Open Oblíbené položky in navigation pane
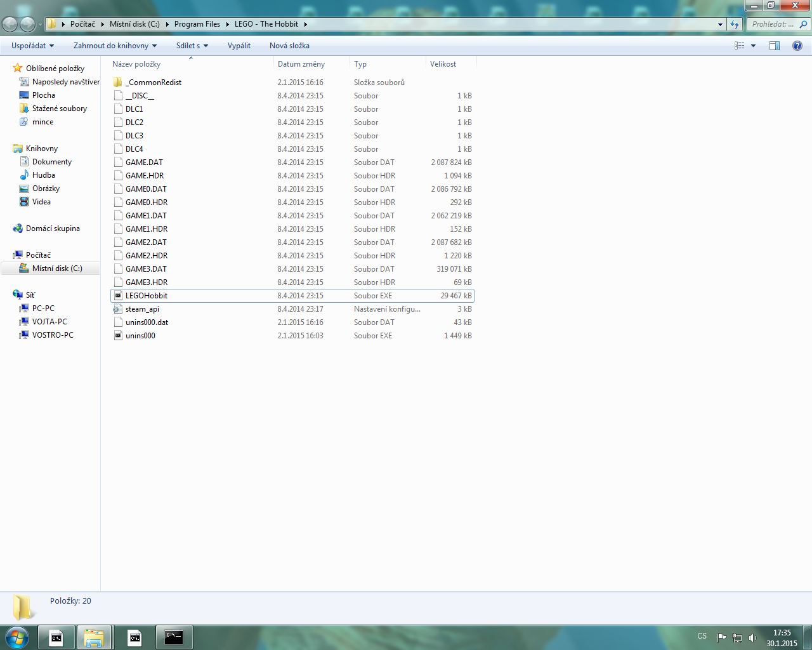 [55, 69]
